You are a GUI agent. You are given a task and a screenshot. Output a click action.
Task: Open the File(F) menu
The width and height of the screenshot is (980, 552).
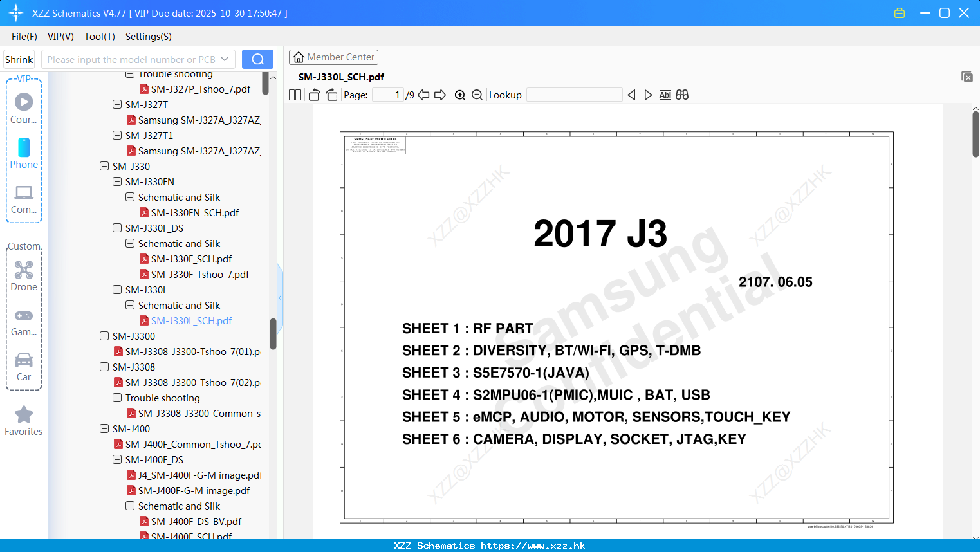[24, 37]
